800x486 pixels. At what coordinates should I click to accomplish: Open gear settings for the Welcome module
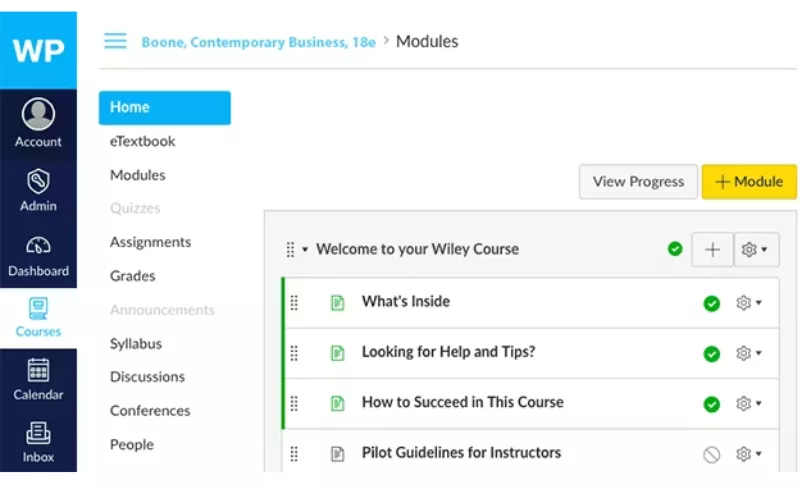(x=756, y=249)
